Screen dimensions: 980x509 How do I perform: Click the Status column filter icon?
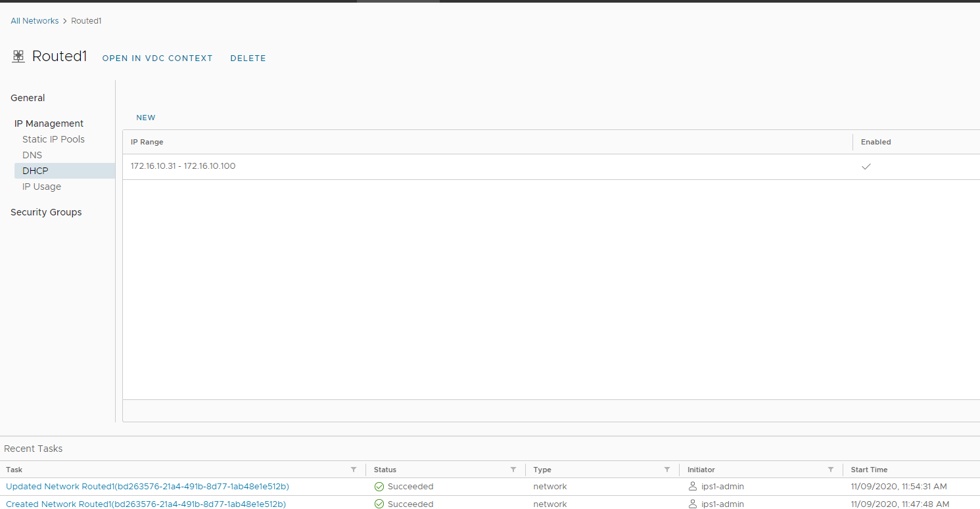(x=513, y=470)
